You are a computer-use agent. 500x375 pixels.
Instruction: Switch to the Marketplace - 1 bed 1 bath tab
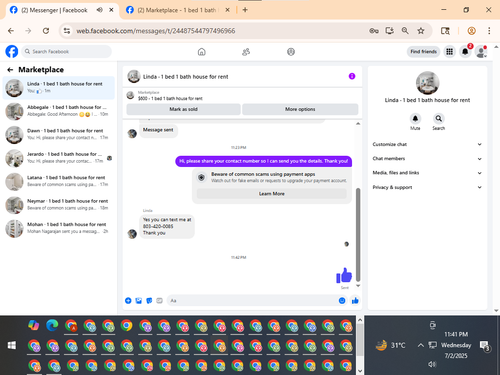[177, 10]
